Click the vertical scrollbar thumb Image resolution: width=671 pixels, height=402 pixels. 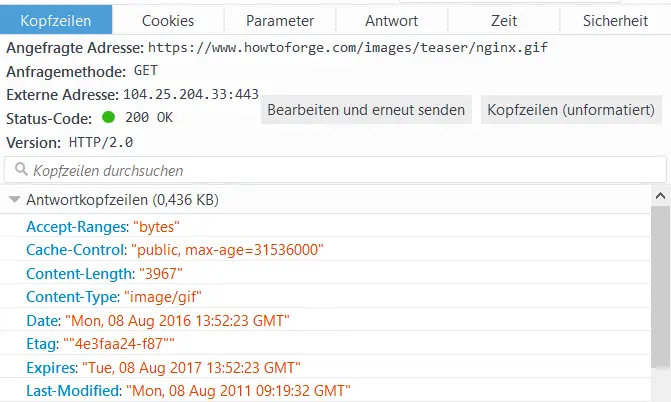tap(660, 287)
